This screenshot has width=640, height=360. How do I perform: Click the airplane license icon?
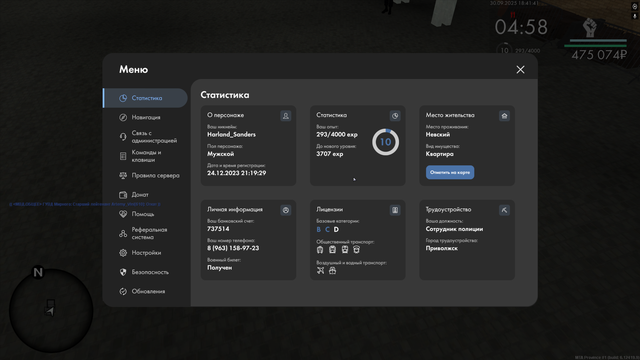tap(320, 270)
